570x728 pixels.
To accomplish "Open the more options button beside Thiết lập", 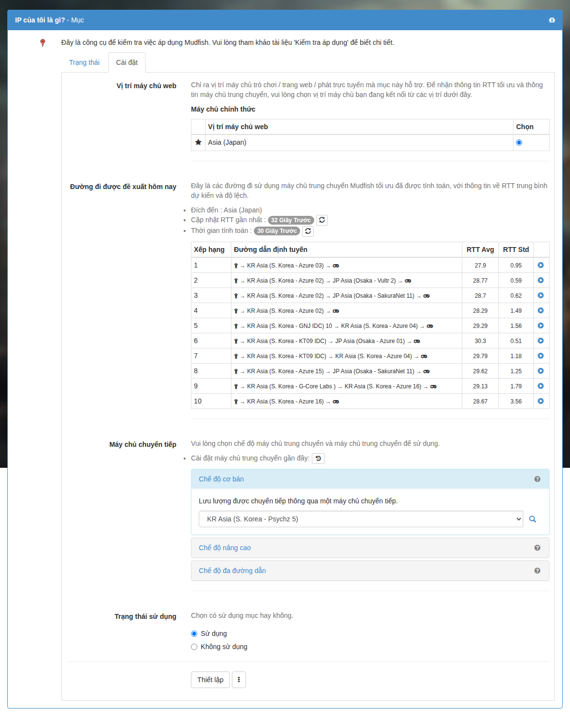I will (239, 680).
